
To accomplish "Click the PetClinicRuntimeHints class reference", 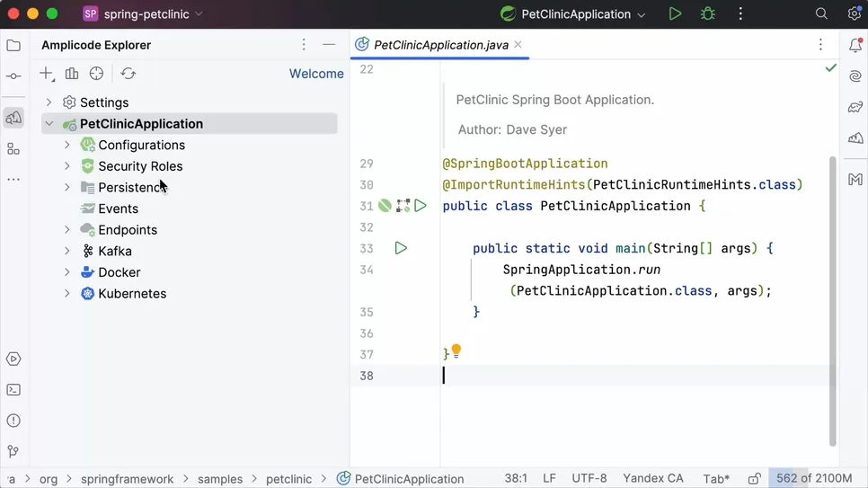I will (673, 184).
